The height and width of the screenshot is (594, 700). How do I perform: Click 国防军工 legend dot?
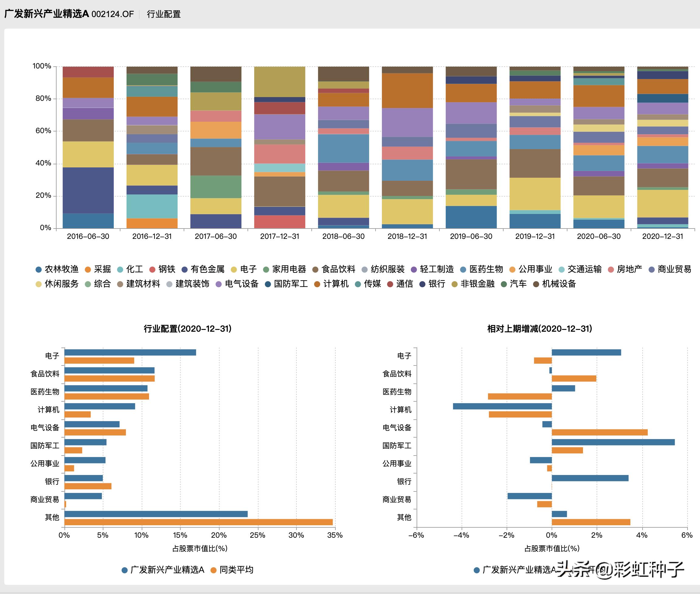pyautogui.click(x=268, y=284)
